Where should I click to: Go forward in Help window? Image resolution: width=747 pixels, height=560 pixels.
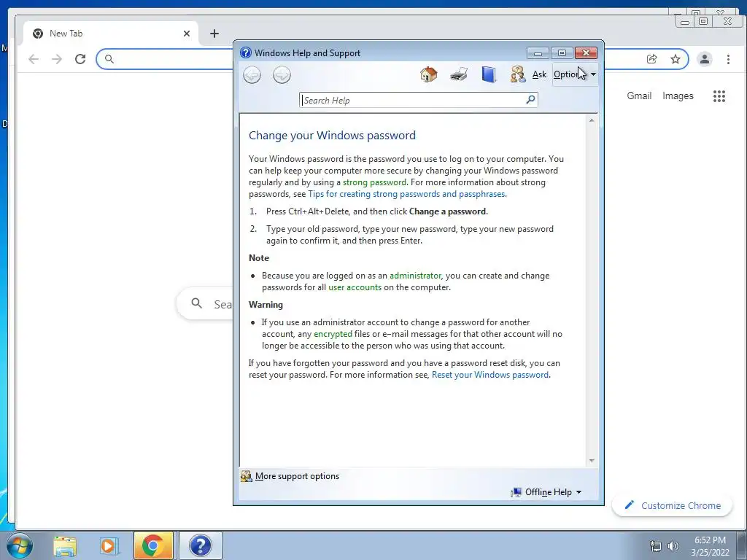coord(282,75)
